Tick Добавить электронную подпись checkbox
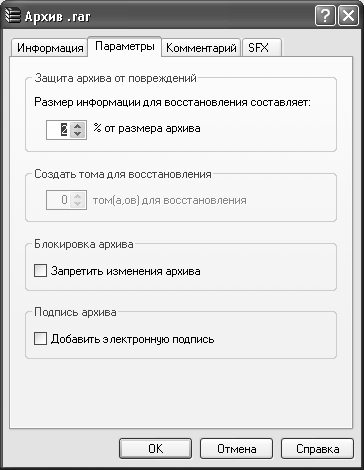 [40, 339]
